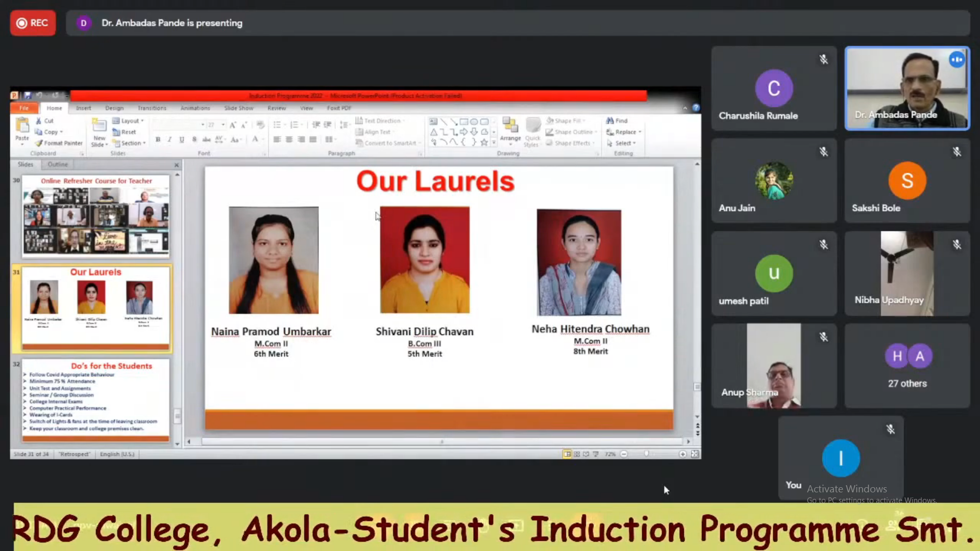
Task: Open the Arrange tool
Action: tap(510, 127)
